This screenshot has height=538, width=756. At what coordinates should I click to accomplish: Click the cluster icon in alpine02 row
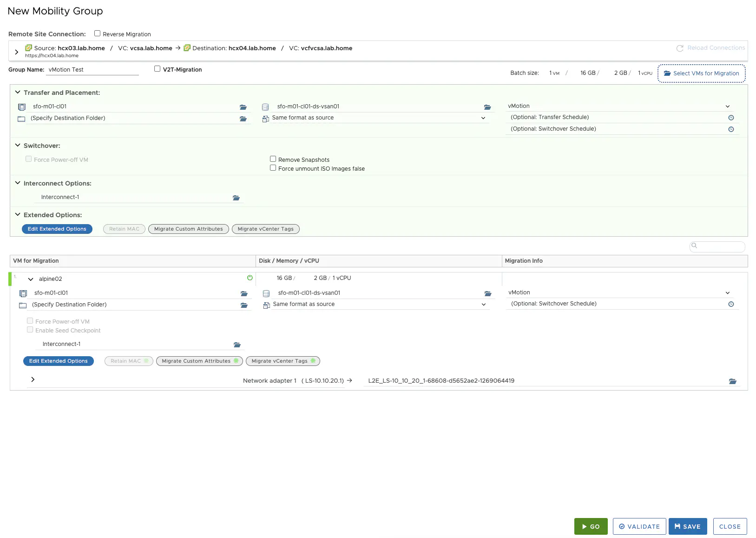click(23, 293)
